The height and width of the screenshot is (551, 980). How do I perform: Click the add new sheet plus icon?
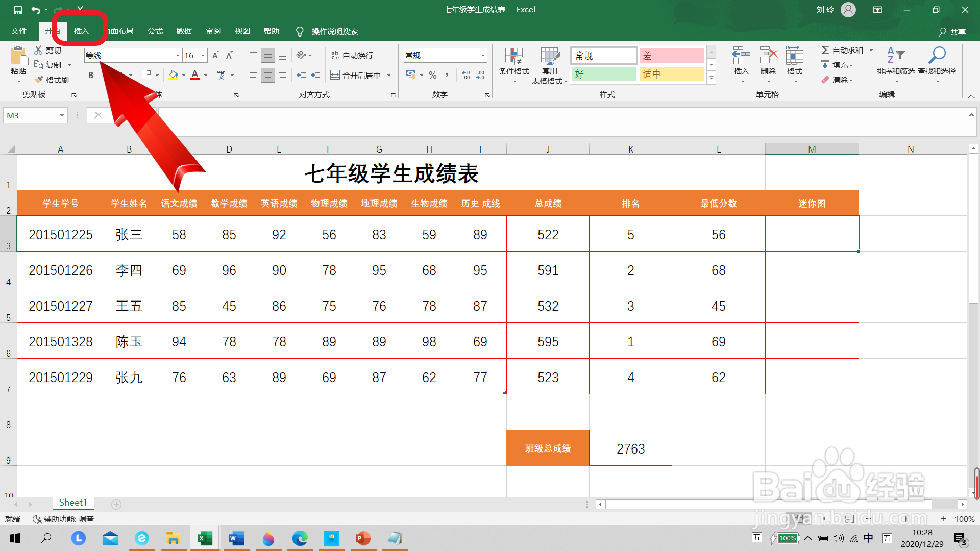click(x=116, y=504)
